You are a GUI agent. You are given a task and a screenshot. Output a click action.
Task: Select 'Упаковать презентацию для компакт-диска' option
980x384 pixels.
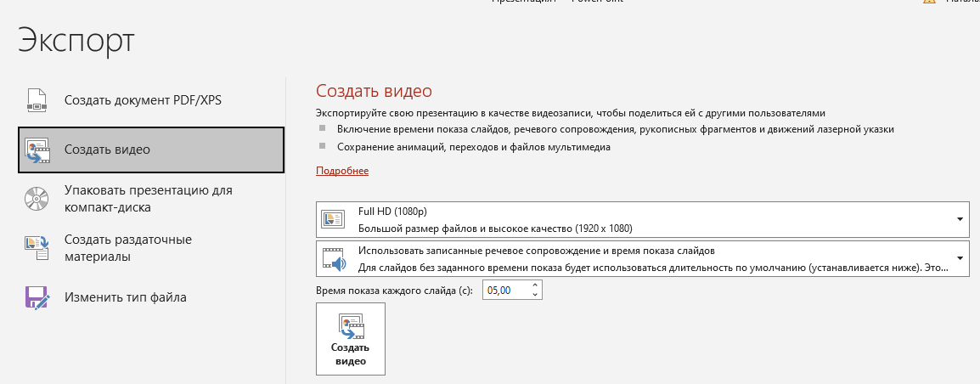click(x=148, y=199)
